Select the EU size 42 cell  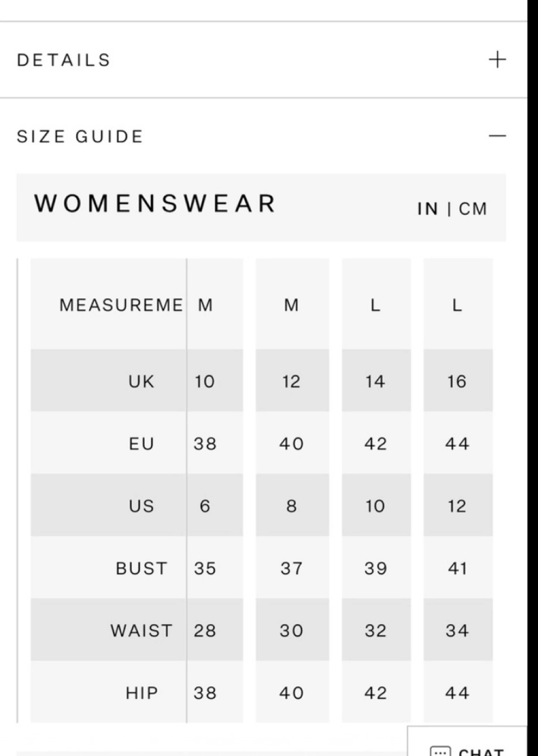pos(376,443)
